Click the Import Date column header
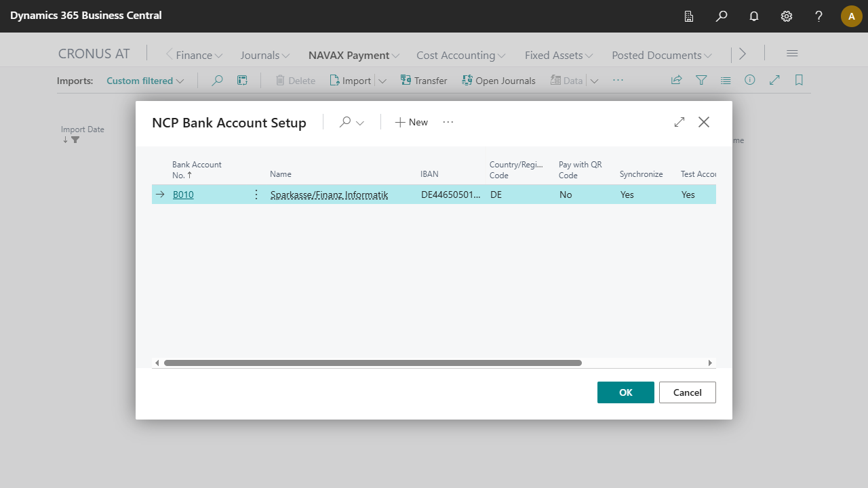This screenshot has width=868, height=488. (x=83, y=129)
